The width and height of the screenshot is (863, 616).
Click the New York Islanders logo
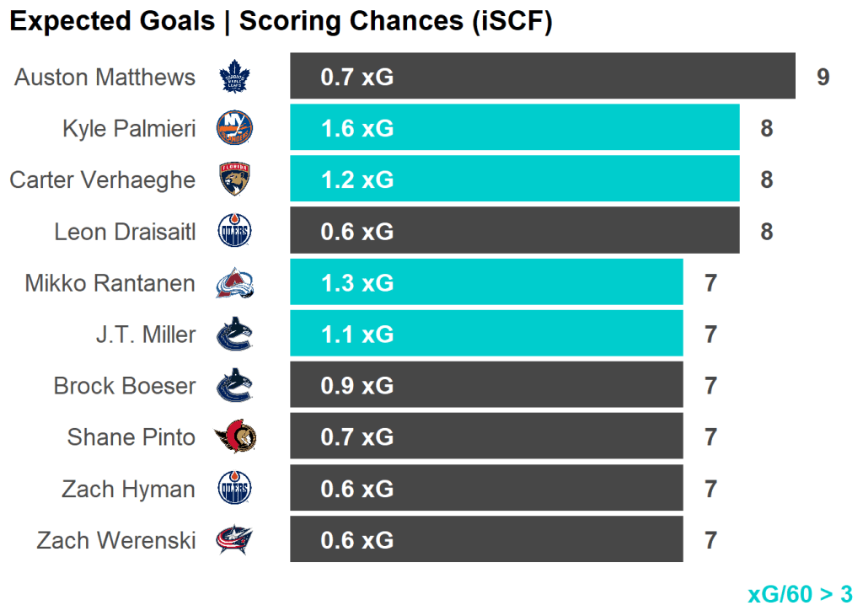coord(235,128)
